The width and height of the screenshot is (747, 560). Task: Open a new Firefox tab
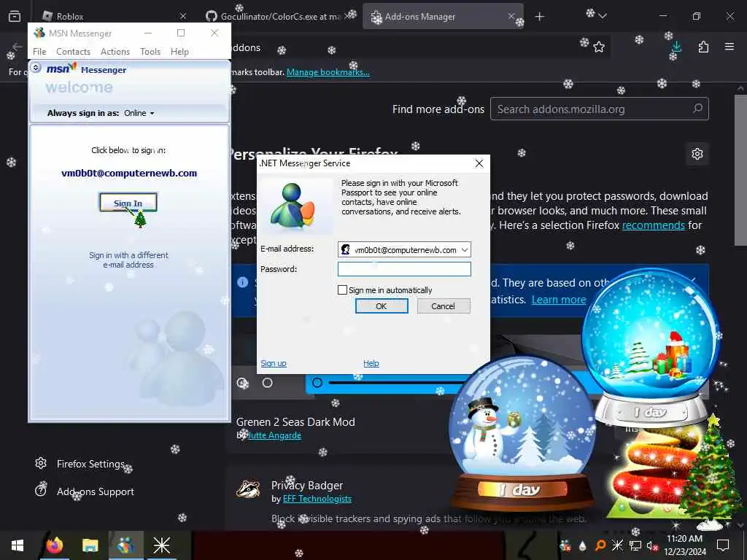click(539, 17)
